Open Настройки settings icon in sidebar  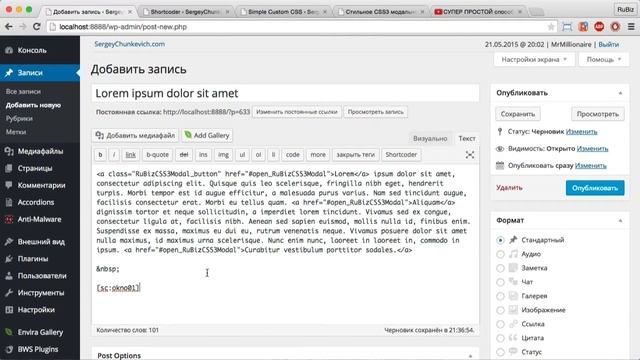[x=9, y=310]
